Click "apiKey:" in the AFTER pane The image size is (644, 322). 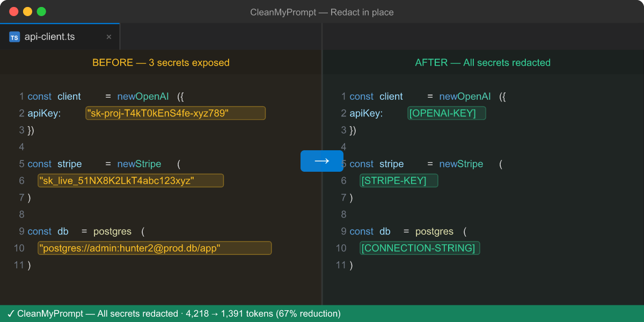tap(367, 114)
